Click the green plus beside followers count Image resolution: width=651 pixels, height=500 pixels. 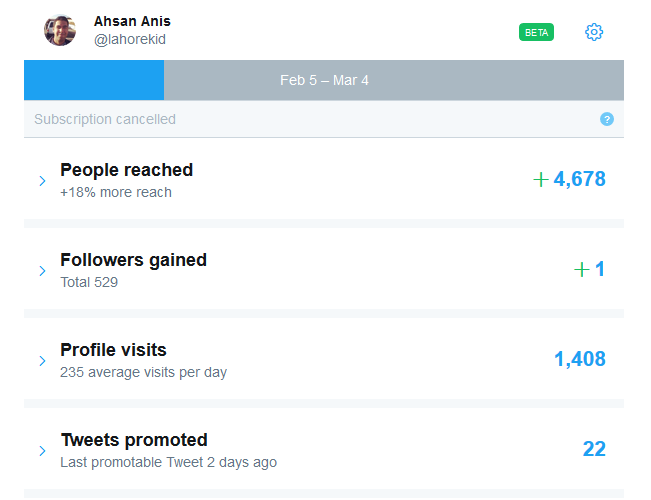coord(582,269)
